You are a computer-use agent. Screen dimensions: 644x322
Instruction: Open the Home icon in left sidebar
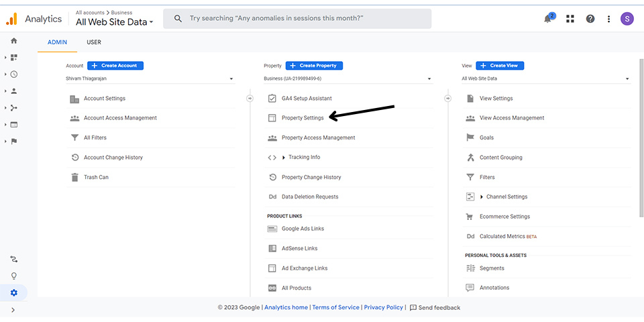coord(14,41)
